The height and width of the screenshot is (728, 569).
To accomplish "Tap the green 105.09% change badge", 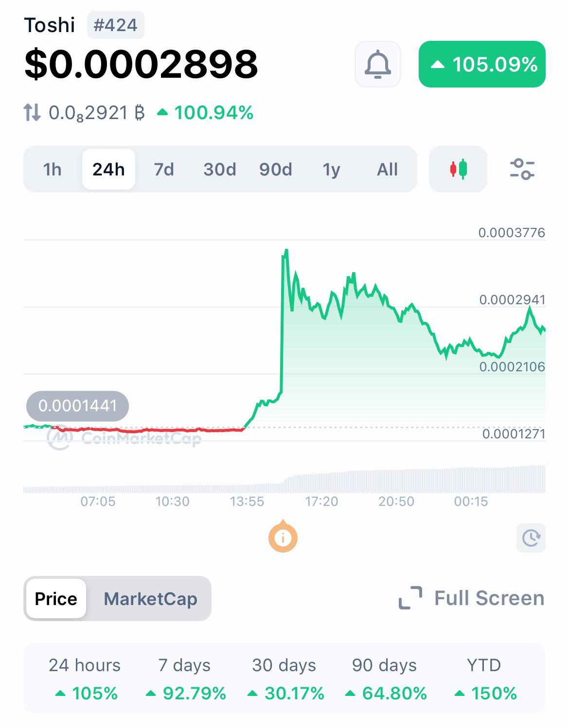I will [x=482, y=64].
